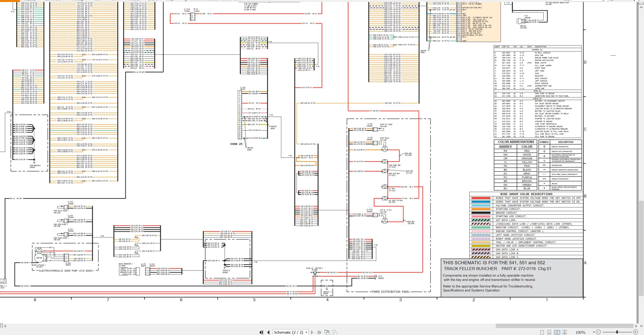Switch to continuous scrolling view

point(549,332)
